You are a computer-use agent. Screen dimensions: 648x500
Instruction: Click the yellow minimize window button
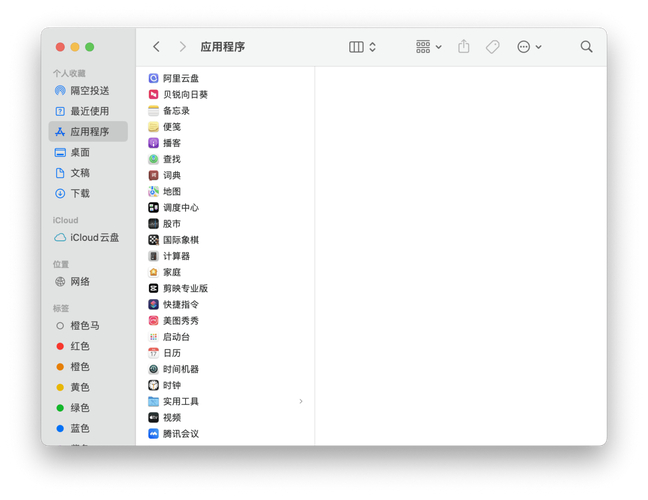(75, 47)
